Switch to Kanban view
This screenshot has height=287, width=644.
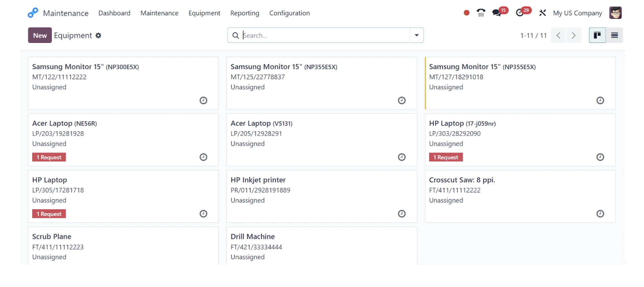click(597, 35)
